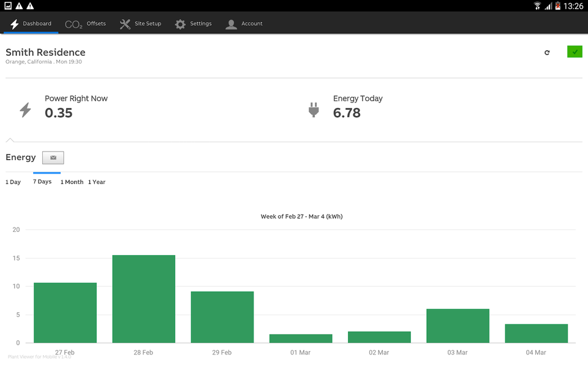
Task: Click the Smith Residence title
Action: point(45,52)
